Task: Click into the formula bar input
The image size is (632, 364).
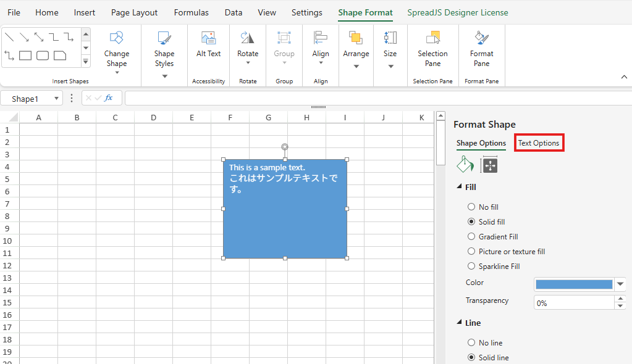Action: (378, 98)
